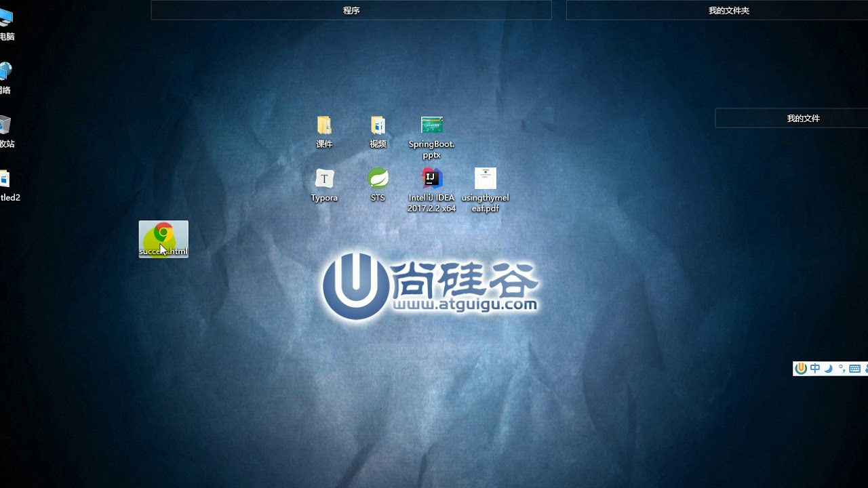Image resolution: width=868 pixels, height=488 pixels.
Task: Select the partially visible 电脑 desktop icon
Action: pyautogui.click(x=7, y=24)
